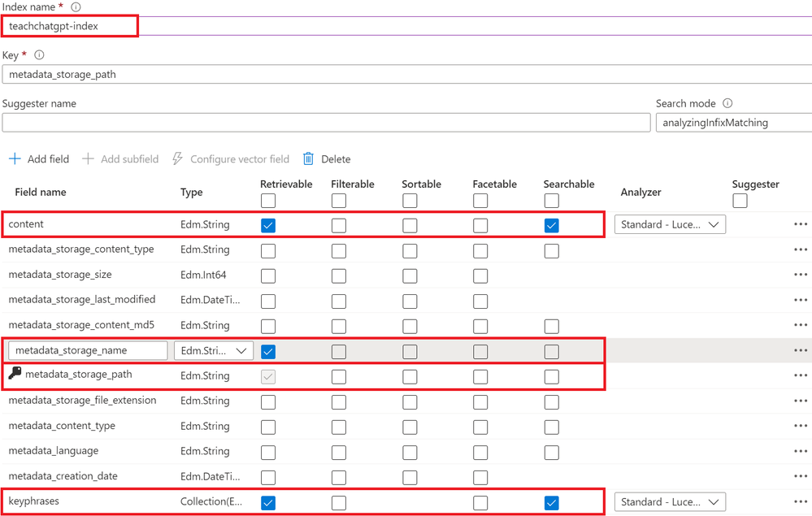Open the Search mode dropdown
Image resolution: width=812 pixels, height=516 pixels.
tap(732, 123)
